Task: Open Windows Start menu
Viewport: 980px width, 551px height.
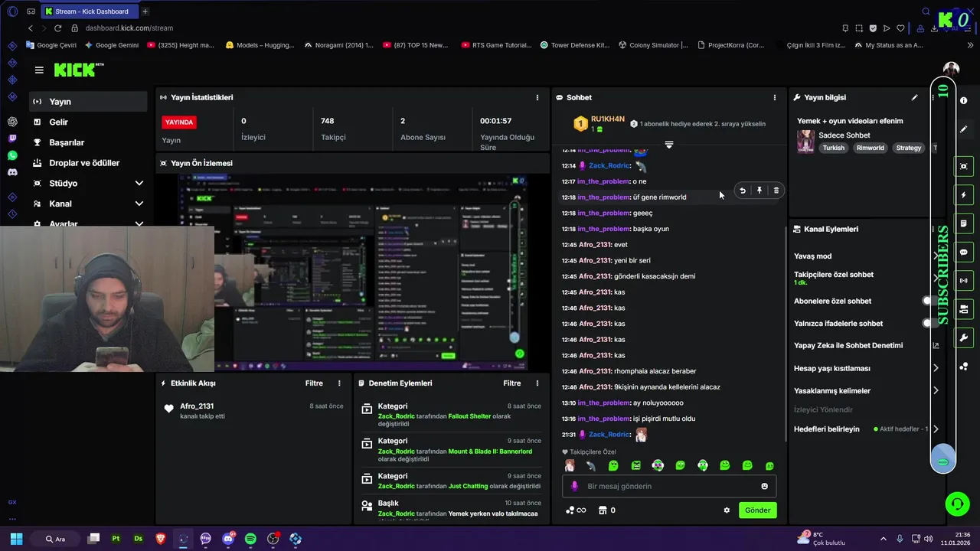Action: tap(16, 539)
